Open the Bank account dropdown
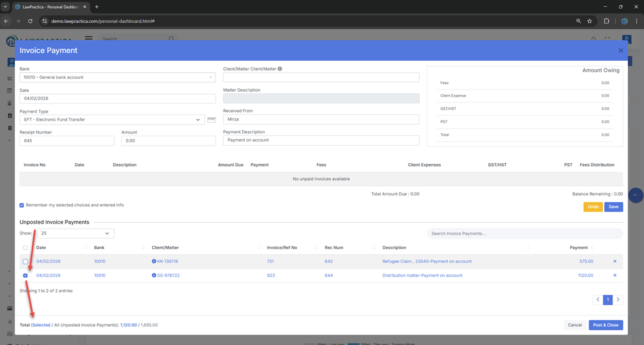 point(117,77)
